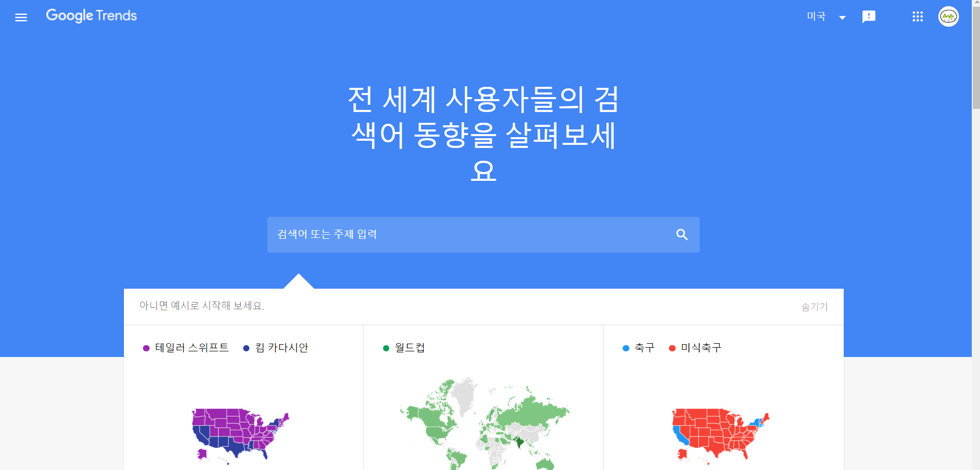Open the 테일러 스위프트 example term
Image resolution: width=980 pixels, height=470 pixels.
coord(192,348)
